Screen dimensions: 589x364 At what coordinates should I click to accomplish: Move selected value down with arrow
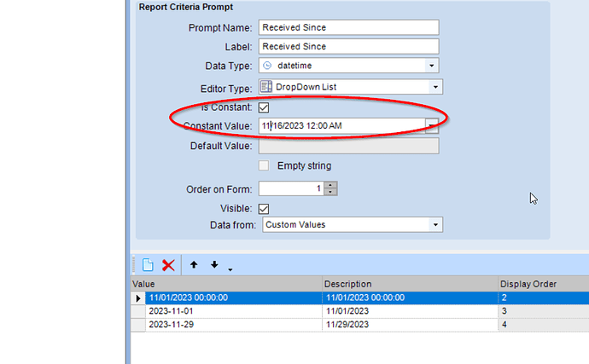coord(214,264)
